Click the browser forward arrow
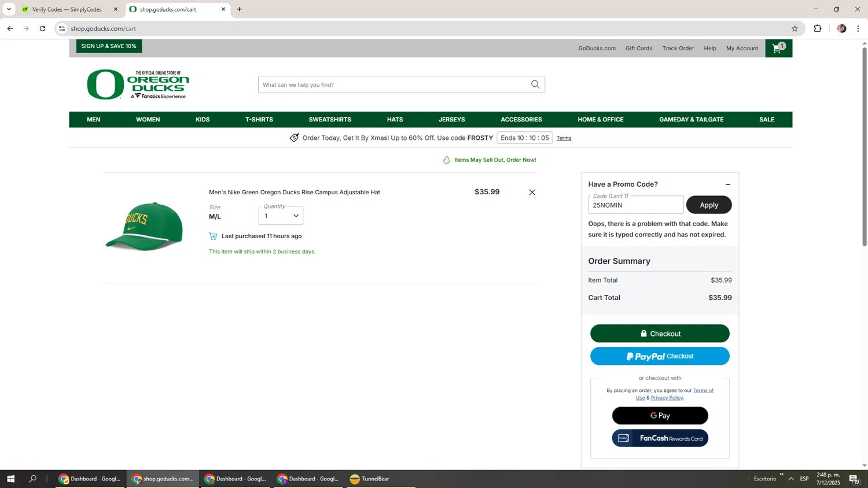This screenshot has width=868, height=488. [x=26, y=28]
